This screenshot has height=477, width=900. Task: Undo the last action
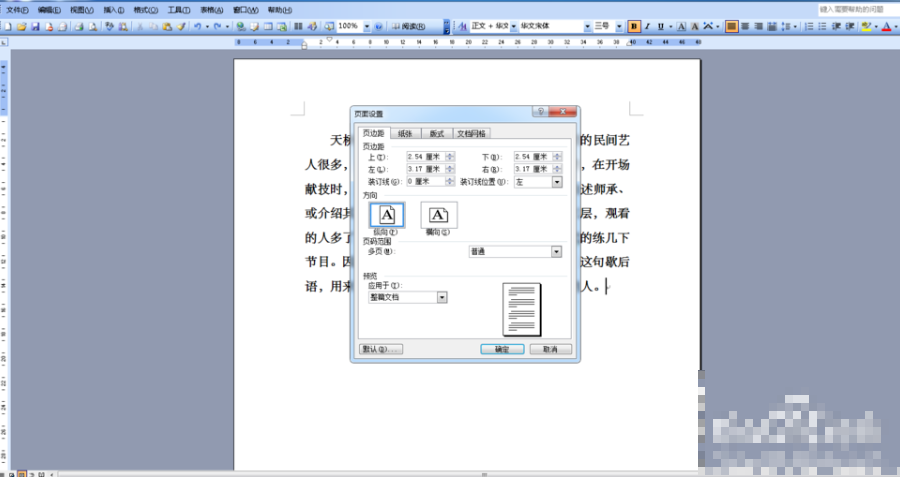[197, 26]
